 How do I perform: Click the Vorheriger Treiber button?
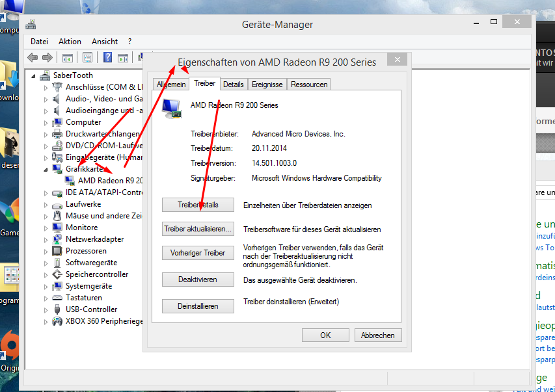[198, 253]
